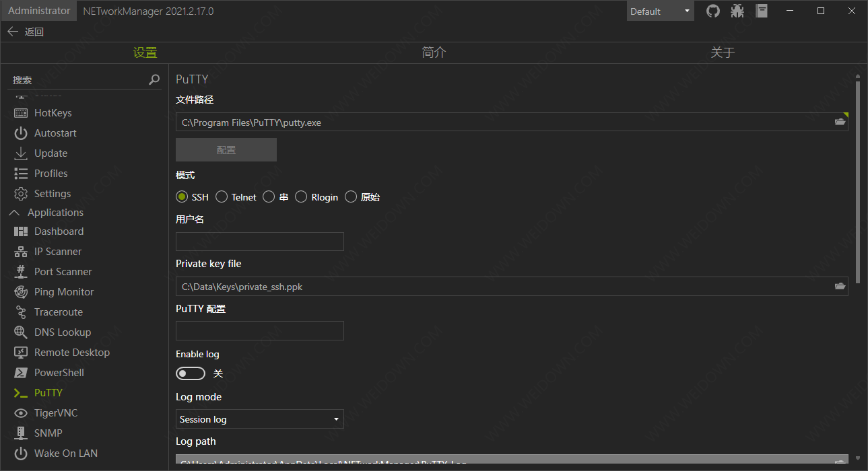Select the Telnet mode radio button

point(222,197)
